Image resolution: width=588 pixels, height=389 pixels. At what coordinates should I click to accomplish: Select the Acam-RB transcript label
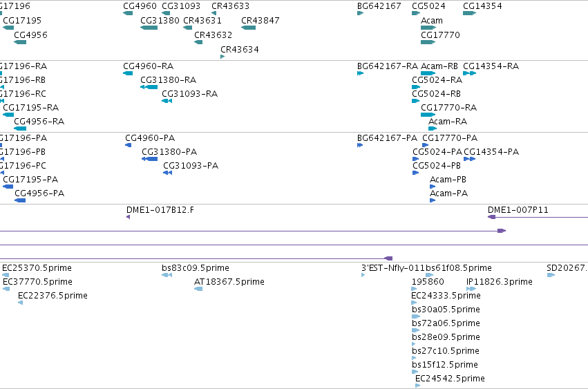click(439, 66)
